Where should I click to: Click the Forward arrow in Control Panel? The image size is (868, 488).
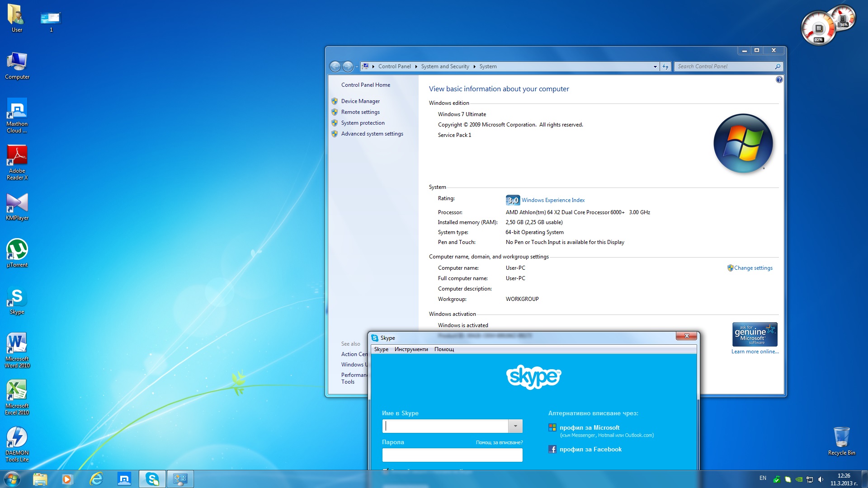(x=348, y=66)
